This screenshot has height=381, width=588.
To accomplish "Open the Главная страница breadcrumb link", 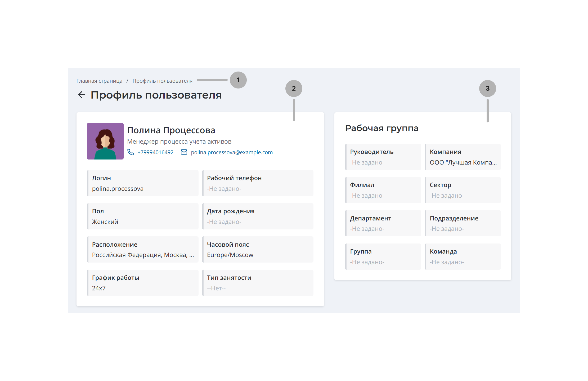I will pyautogui.click(x=99, y=81).
